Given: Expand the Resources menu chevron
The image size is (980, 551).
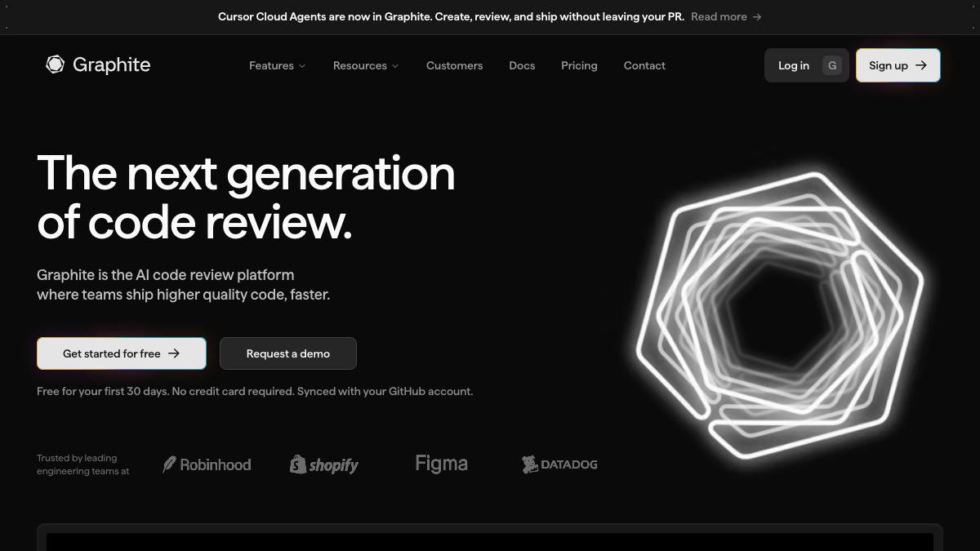Looking at the screenshot, I should pyautogui.click(x=395, y=66).
